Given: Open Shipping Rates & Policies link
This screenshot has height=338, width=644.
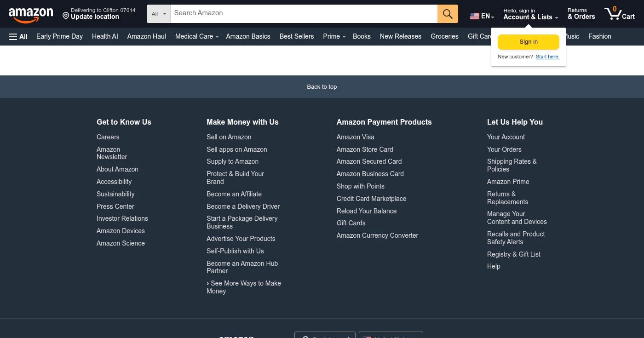Looking at the screenshot, I should (512, 166).
